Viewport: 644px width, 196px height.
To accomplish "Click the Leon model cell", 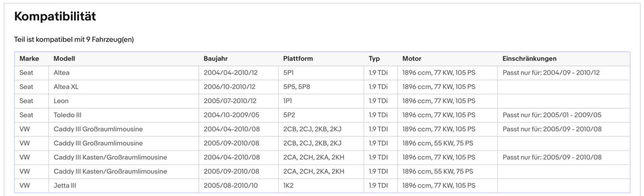I will click(61, 101).
